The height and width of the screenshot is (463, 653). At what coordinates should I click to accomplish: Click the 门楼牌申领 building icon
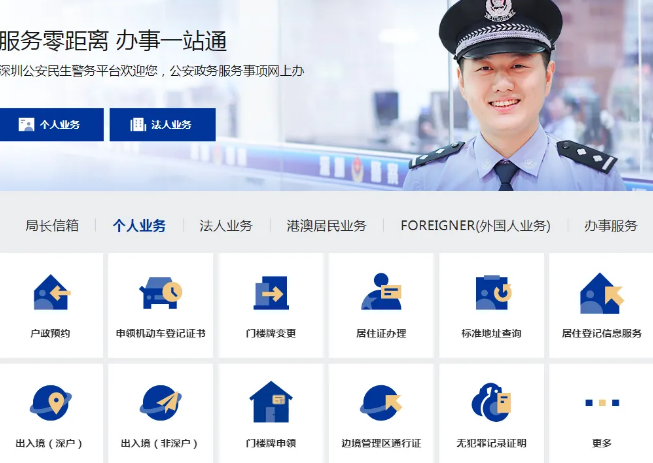[271, 402]
